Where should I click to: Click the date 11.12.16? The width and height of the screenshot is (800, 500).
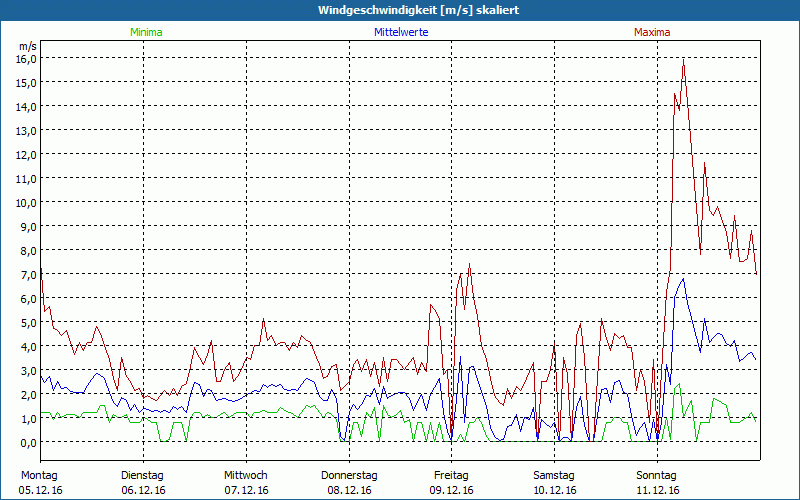coord(658,490)
